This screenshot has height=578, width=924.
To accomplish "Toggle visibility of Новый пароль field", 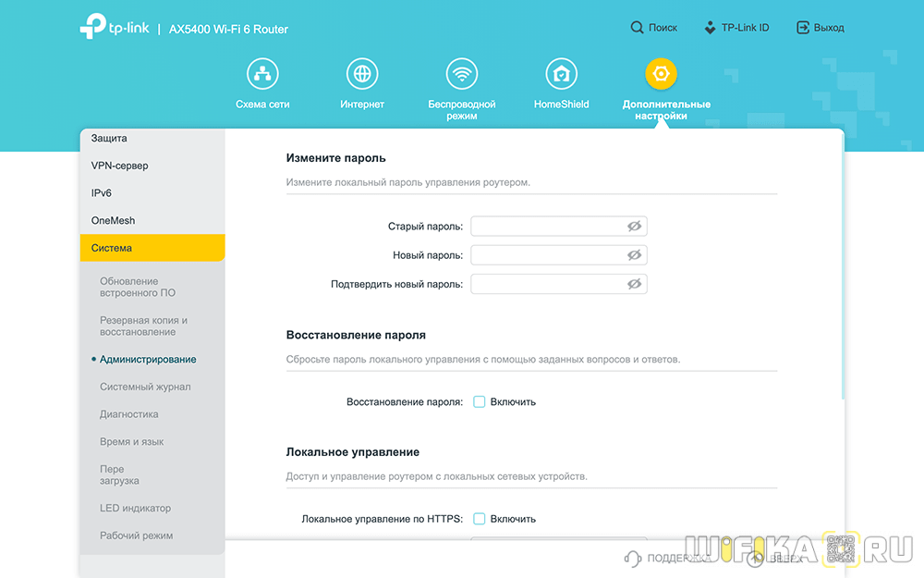I will pyautogui.click(x=634, y=255).
